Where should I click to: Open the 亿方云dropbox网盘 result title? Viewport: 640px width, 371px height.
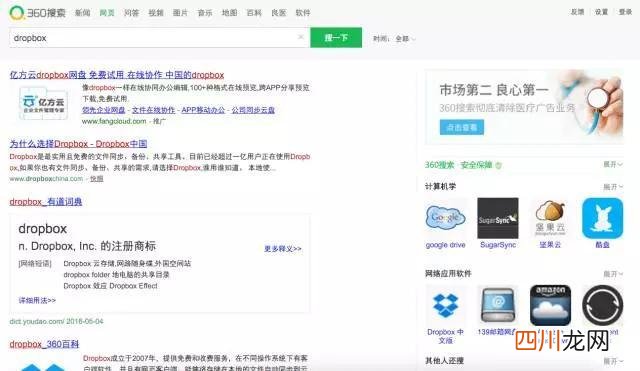[117, 75]
